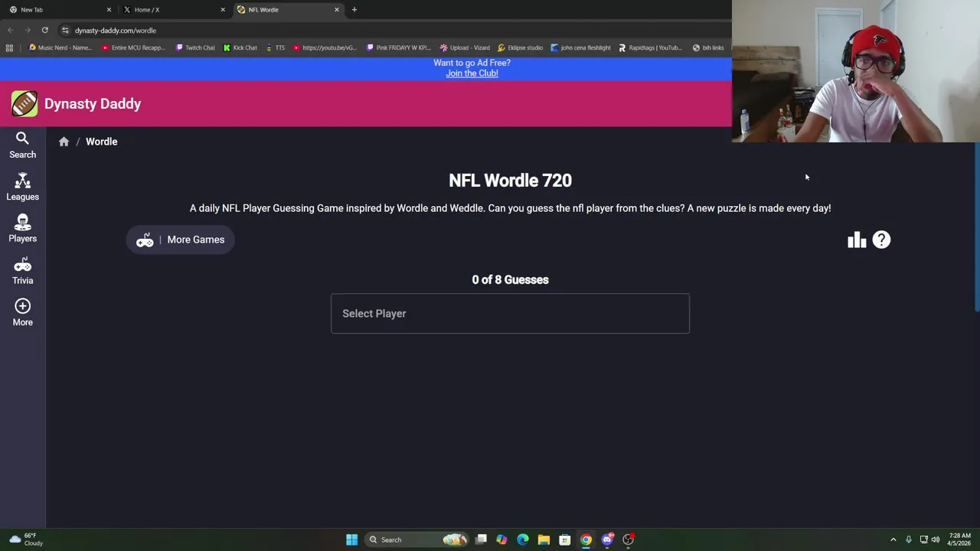
Task: Open Microsoft Edge from the taskbar
Action: click(523, 540)
